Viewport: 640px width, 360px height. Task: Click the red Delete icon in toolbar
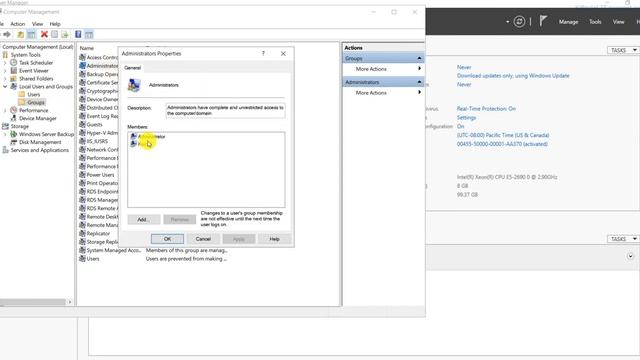[44, 34]
